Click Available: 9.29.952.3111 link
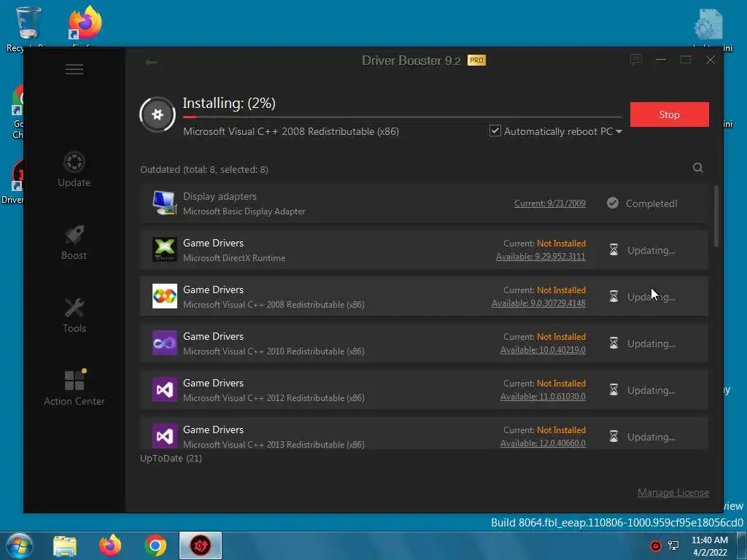Viewport: 747px width, 560px height. click(541, 257)
